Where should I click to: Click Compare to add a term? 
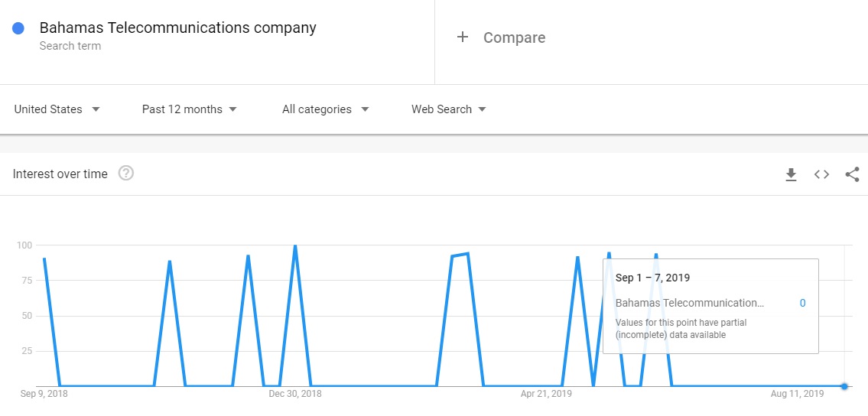[x=514, y=37]
